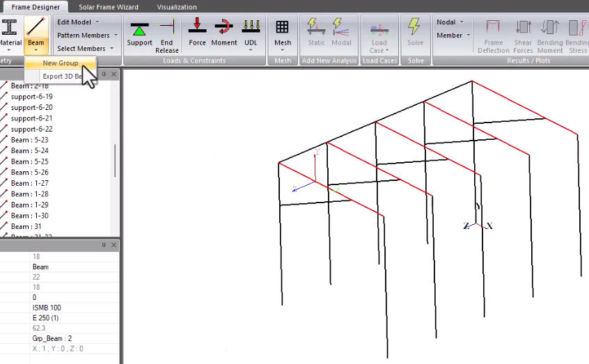Select Beam : 1-29 in the list
This screenshot has width=589, height=364.
pyautogui.click(x=30, y=205)
